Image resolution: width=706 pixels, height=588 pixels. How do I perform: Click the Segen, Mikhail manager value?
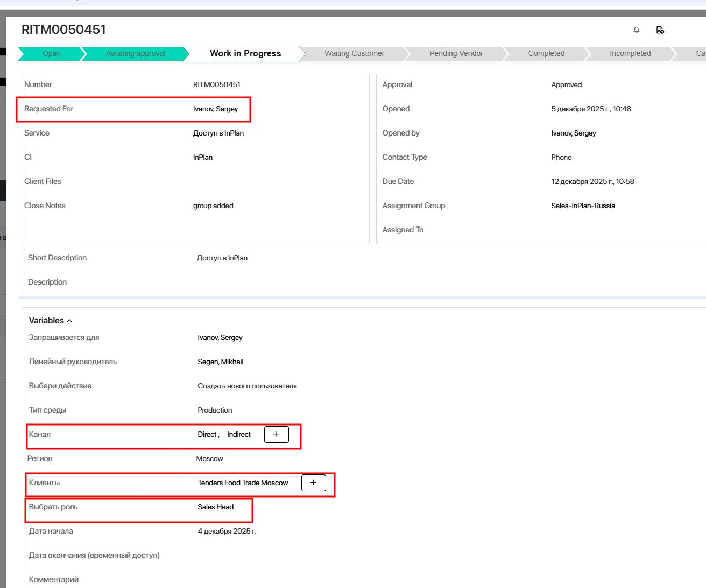[x=220, y=362]
